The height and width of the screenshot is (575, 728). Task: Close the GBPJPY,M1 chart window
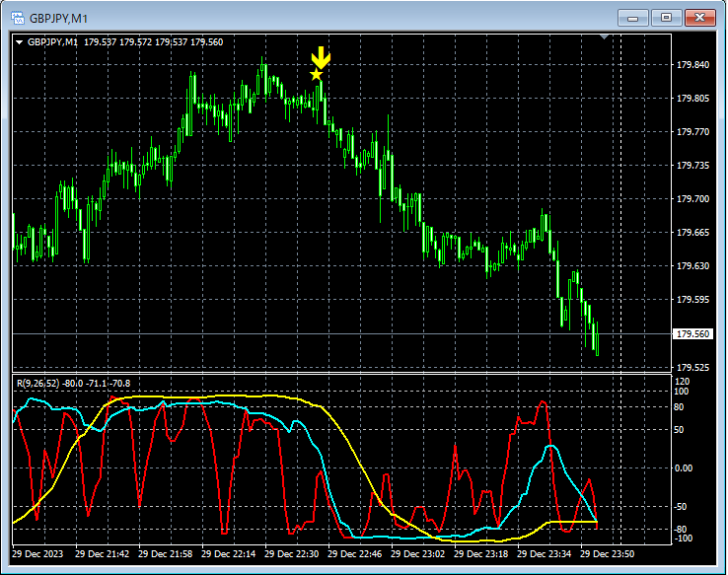click(x=700, y=18)
